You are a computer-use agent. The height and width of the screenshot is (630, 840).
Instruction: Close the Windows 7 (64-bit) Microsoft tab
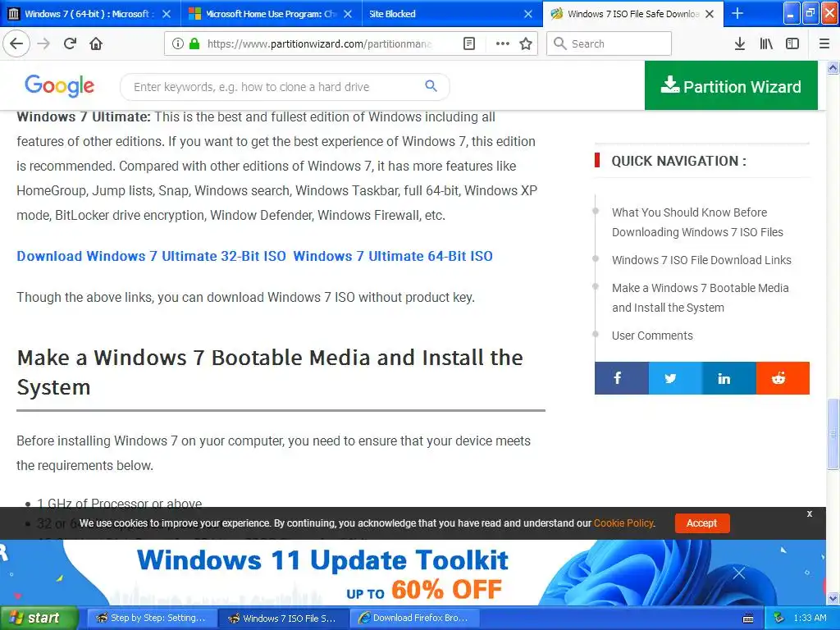[x=167, y=14]
